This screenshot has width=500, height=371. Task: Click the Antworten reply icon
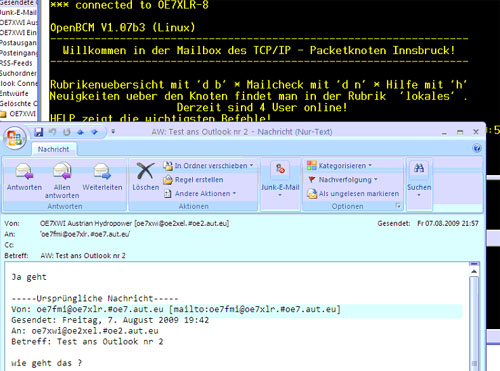click(24, 171)
